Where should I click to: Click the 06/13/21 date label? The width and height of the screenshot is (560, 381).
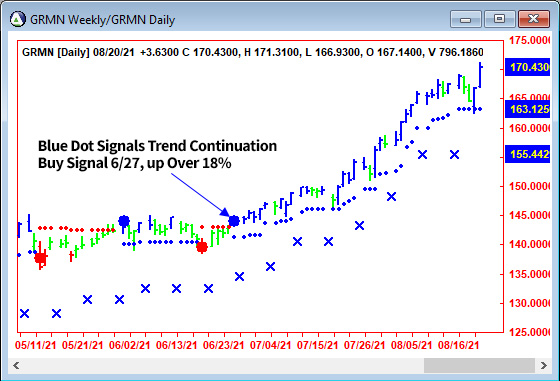tap(176, 345)
